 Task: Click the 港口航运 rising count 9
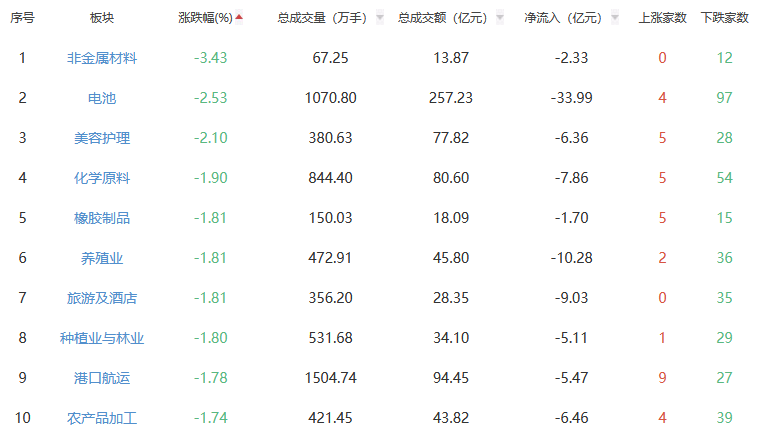pos(662,378)
